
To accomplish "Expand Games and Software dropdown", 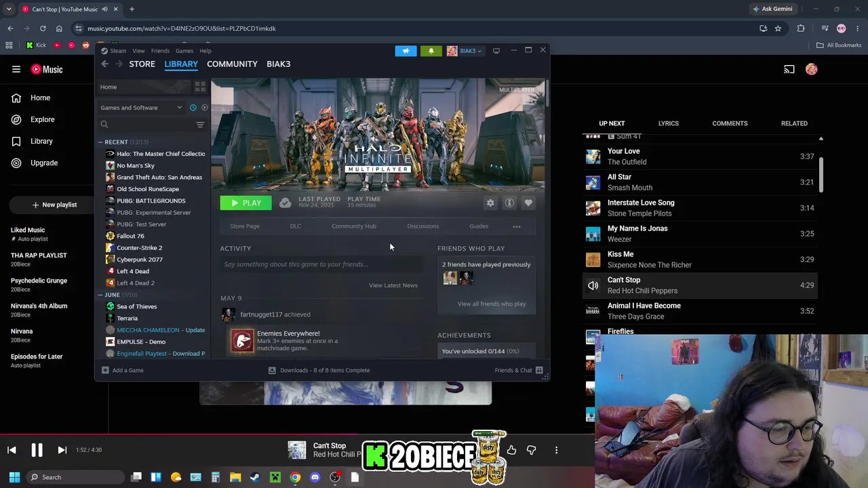I will click(141, 107).
